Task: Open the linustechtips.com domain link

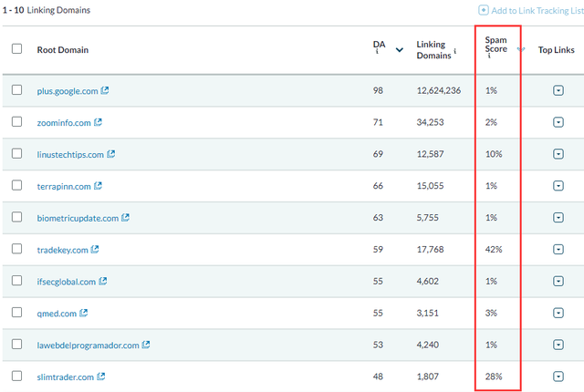Action: (x=70, y=155)
